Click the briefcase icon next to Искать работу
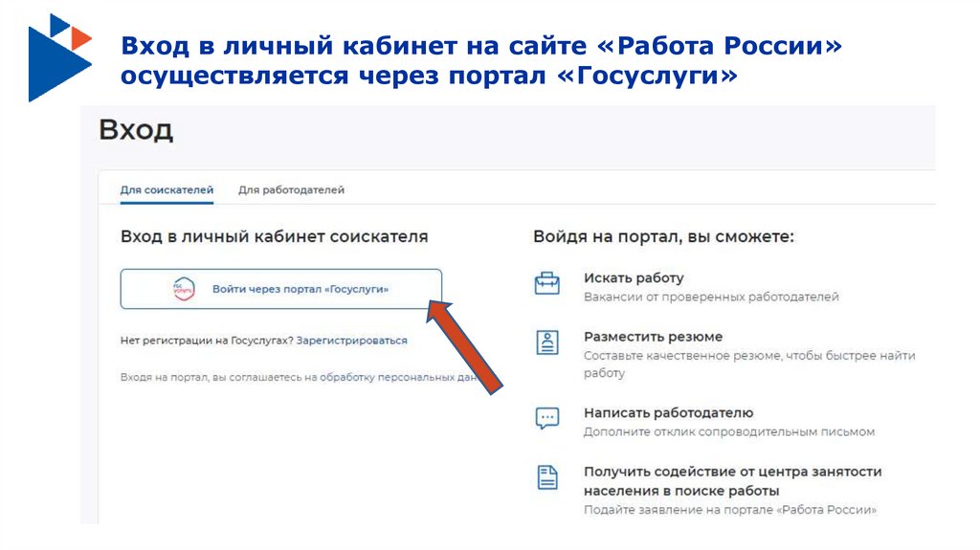This screenshot has height=550, width=980. click(546, 283)
